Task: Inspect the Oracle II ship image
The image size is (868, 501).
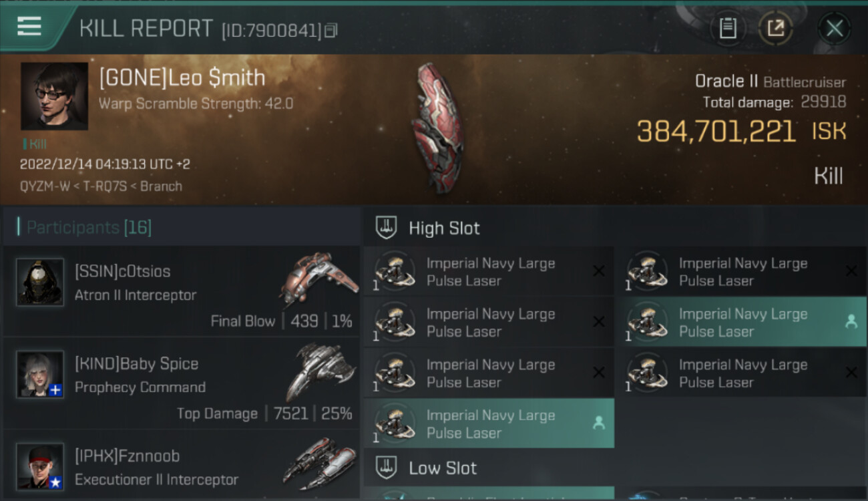Action: [x=437, y=127]
